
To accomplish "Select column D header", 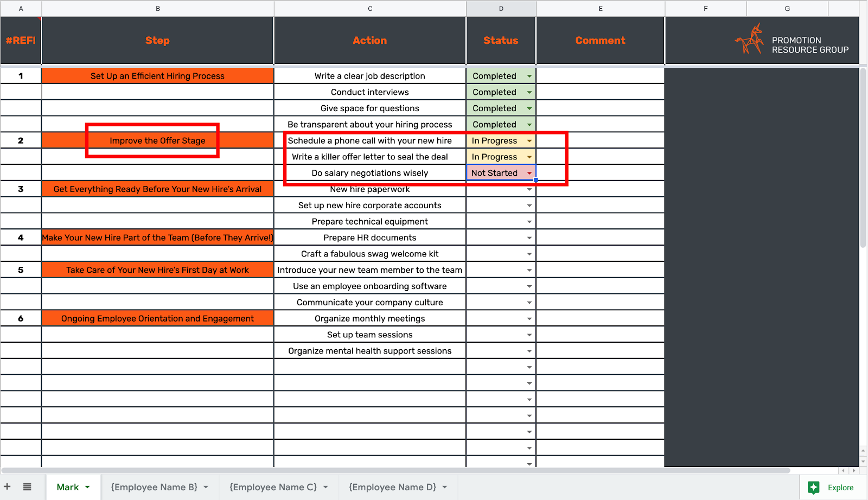I will (x=501, y=9).
